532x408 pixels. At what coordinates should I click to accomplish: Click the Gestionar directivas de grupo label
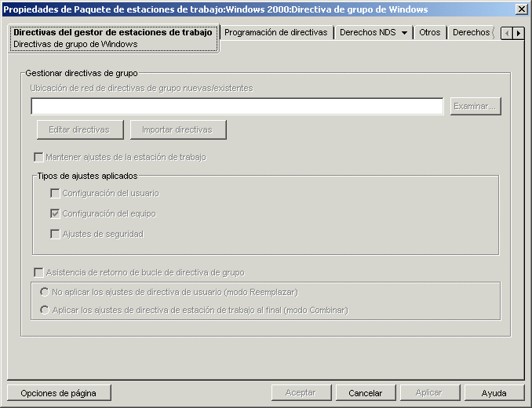[82, 73]
